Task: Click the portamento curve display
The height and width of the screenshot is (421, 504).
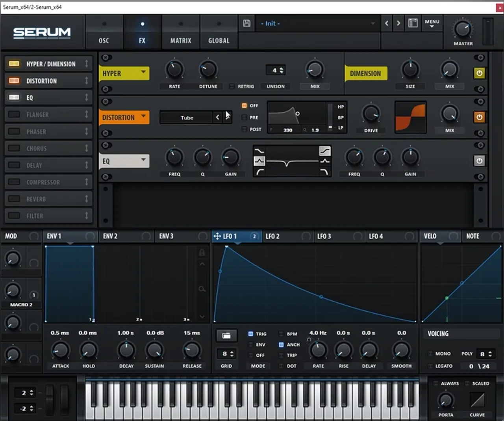Action: (477, 401)
